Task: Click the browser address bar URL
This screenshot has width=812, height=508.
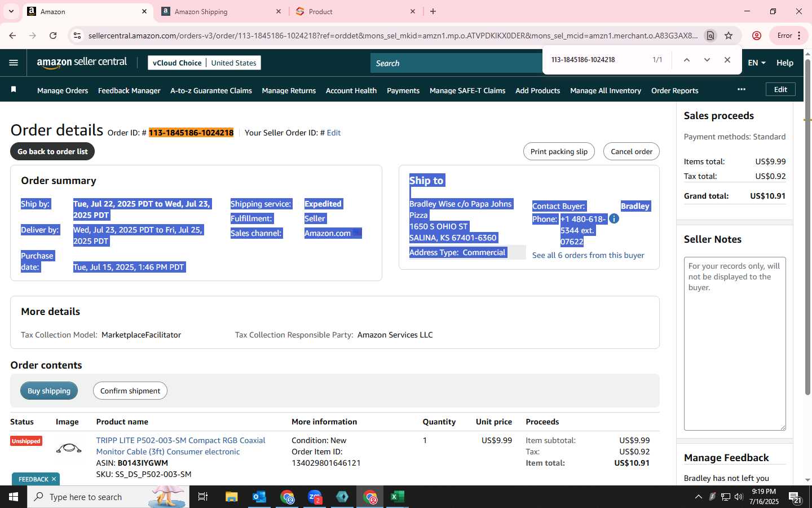Action: (392, 36)
